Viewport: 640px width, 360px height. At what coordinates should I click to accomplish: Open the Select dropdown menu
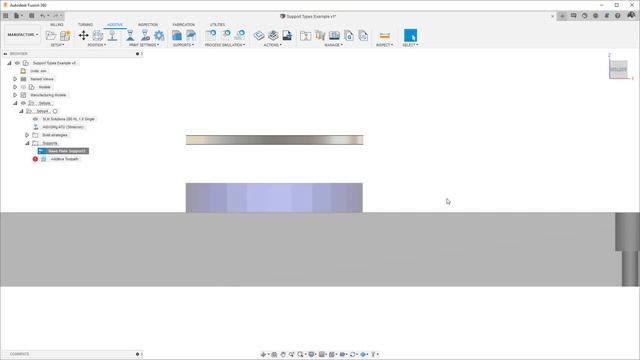click(410, 45)
